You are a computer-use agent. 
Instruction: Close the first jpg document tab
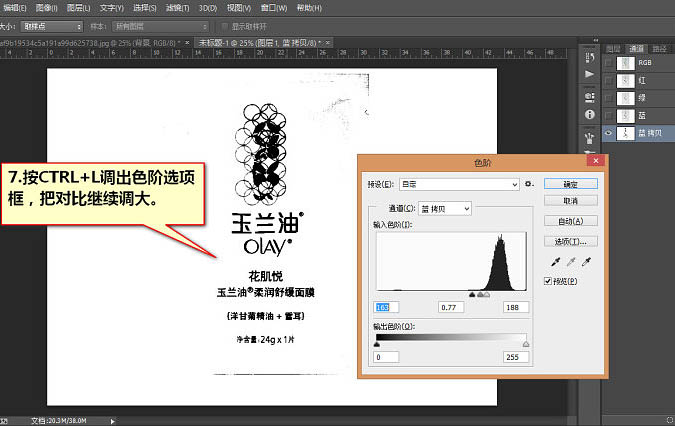187,43
